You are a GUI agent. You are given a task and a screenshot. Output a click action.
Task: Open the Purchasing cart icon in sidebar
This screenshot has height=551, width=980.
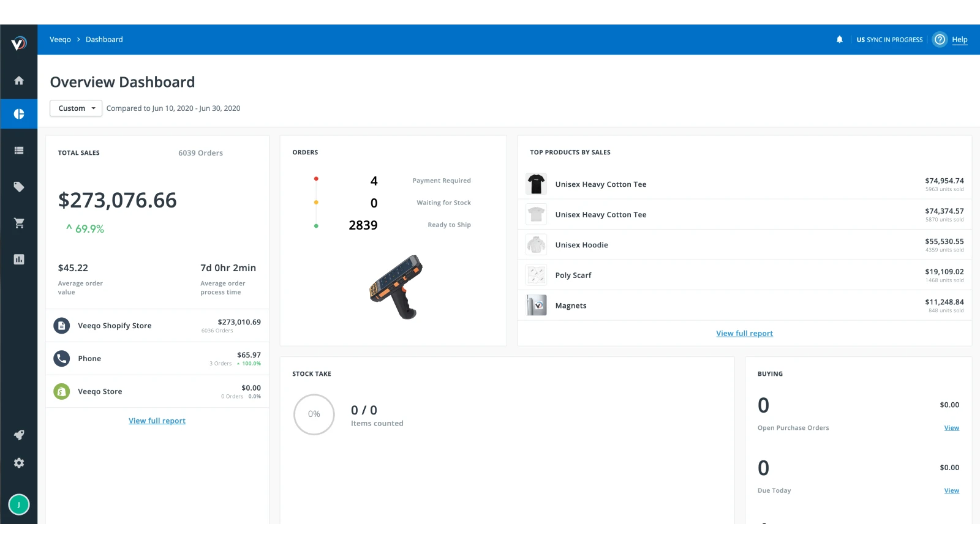point(19,223)
